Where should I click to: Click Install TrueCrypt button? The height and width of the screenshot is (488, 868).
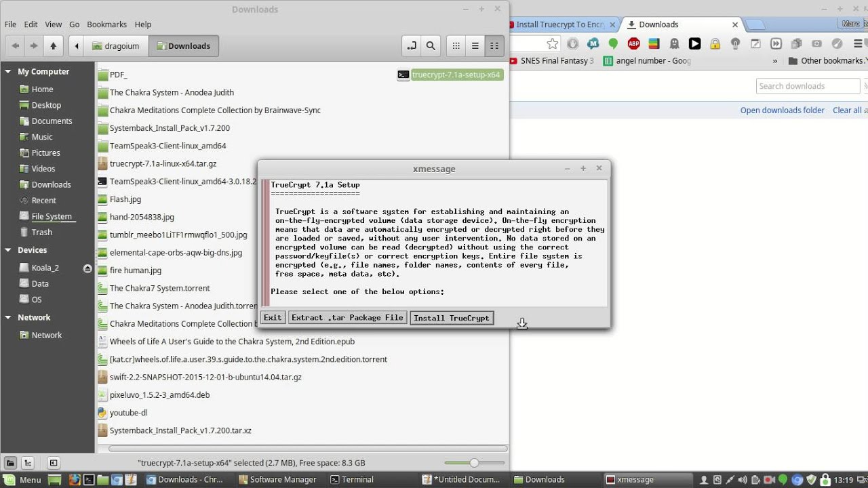tap(452, 318)
